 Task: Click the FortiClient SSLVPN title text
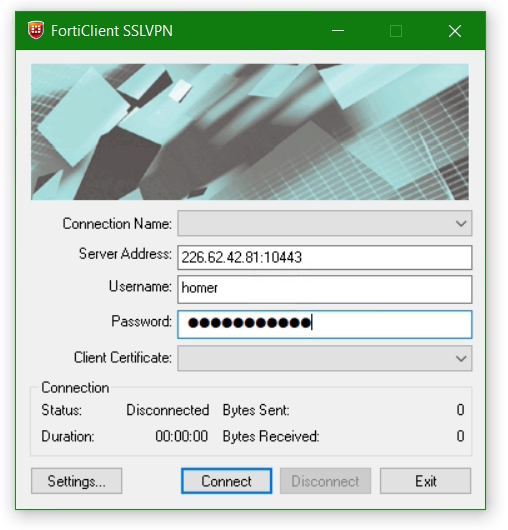coord(112,31)
